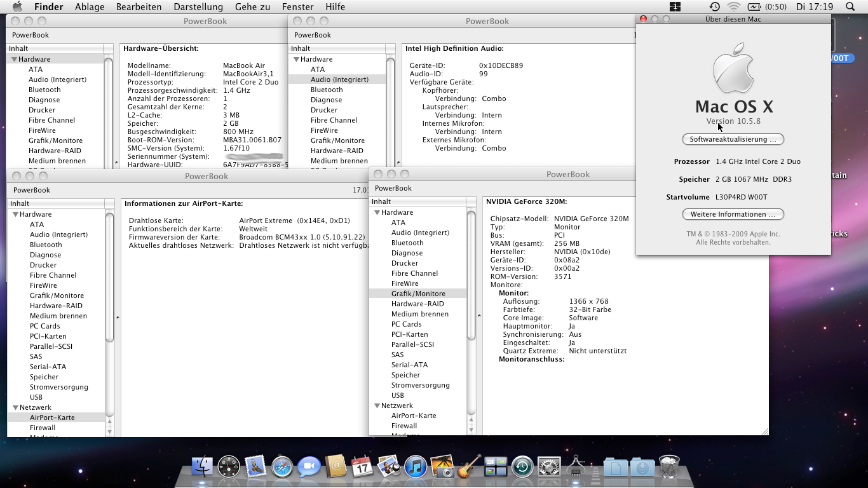Viewport: 868px width, 488px height.
Task: Open Time Machine in the Dock
Action: pos(522,468)
